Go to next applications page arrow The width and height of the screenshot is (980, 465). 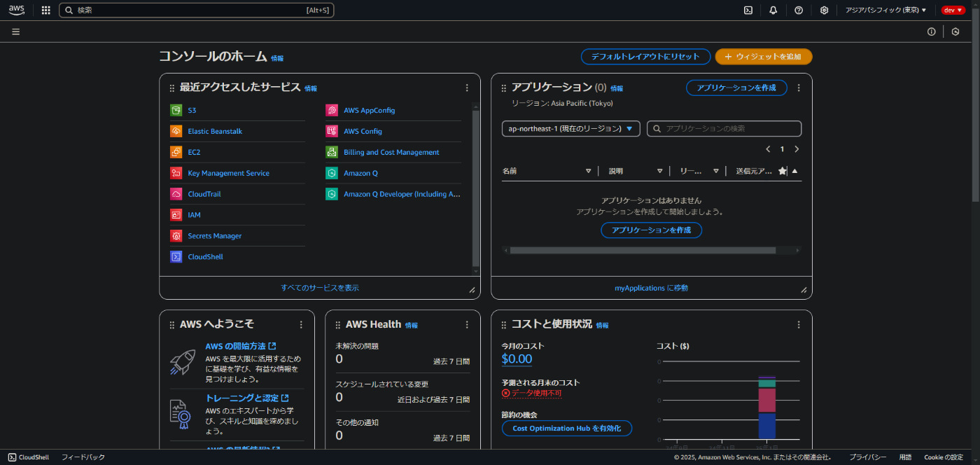click(x=797, y=149)
